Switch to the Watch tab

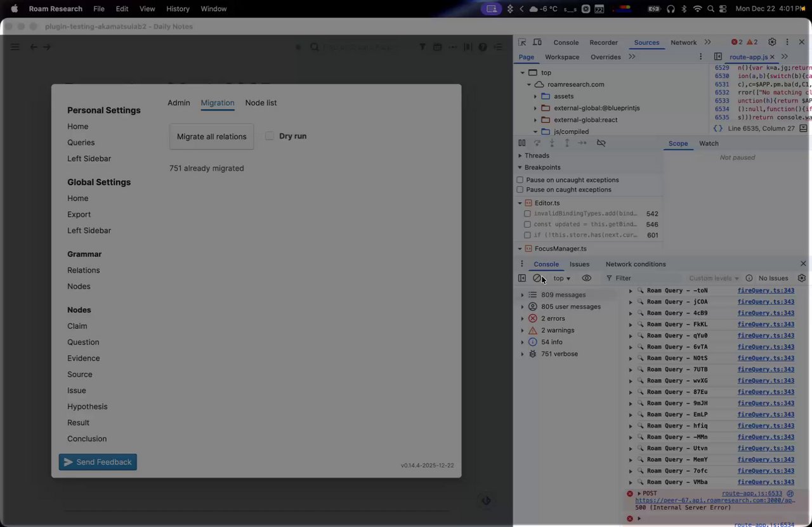[x=709, y=143]
